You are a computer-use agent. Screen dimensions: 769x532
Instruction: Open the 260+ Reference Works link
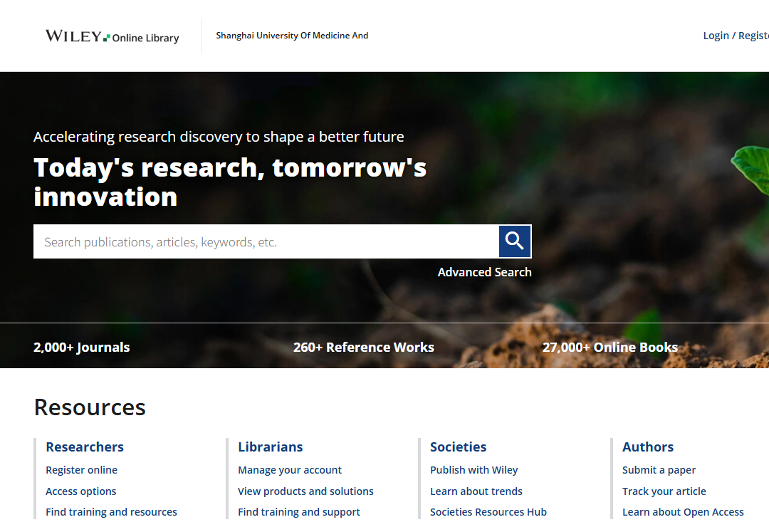363,348
